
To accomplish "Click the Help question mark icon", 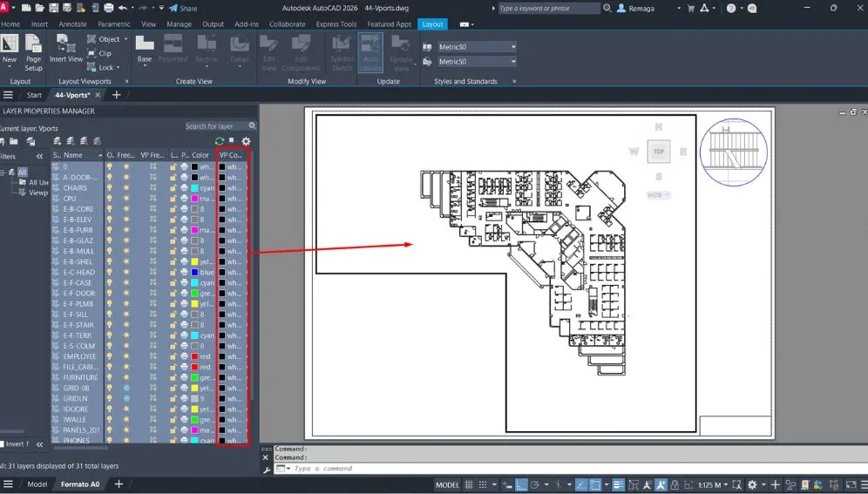I will (x=730, y=8).
